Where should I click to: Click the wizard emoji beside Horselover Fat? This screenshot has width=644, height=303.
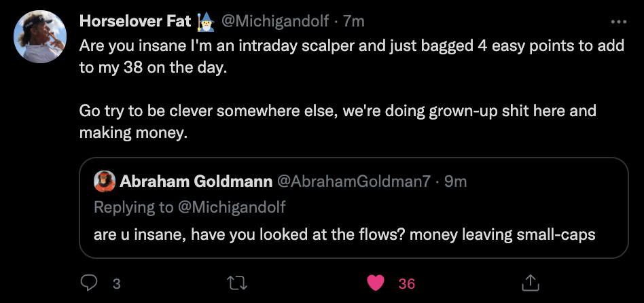point(204,22)
